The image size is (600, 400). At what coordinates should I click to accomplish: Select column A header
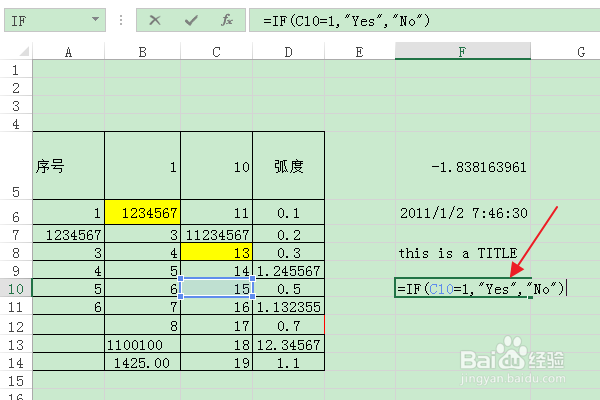[x=68, y=52]
